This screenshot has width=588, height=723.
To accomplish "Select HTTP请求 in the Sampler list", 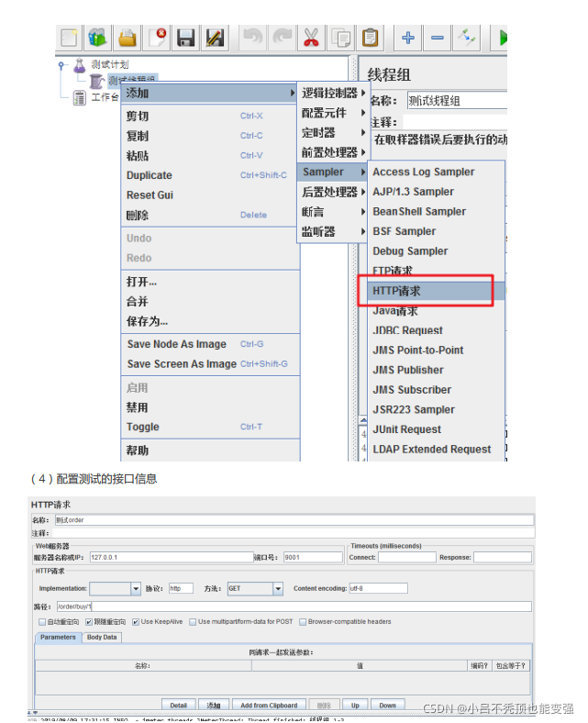I will (x=436, y=291).
